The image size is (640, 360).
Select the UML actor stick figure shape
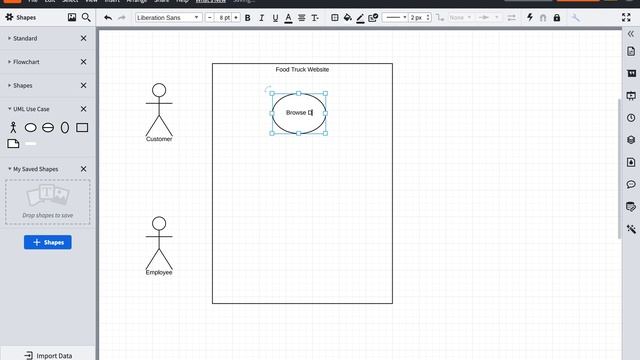tap(13, 127)
